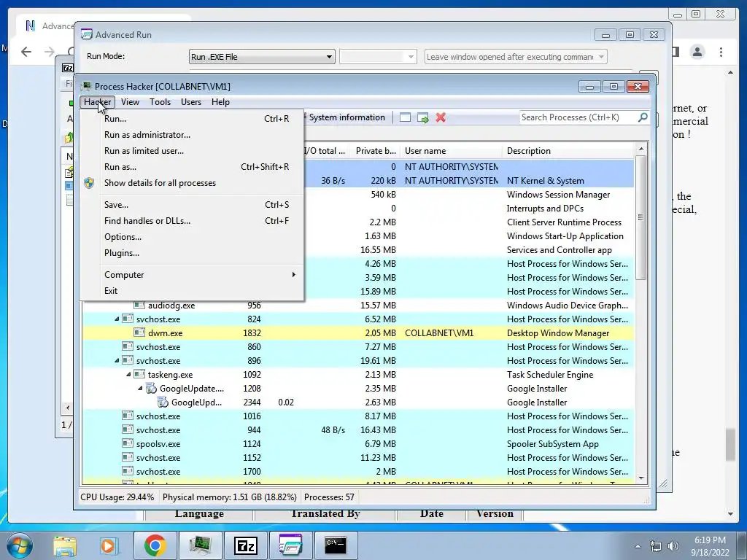This screenshot has width=747, height=560.
Task: Click the browser profile avatar icon
Action: point(697,52)
